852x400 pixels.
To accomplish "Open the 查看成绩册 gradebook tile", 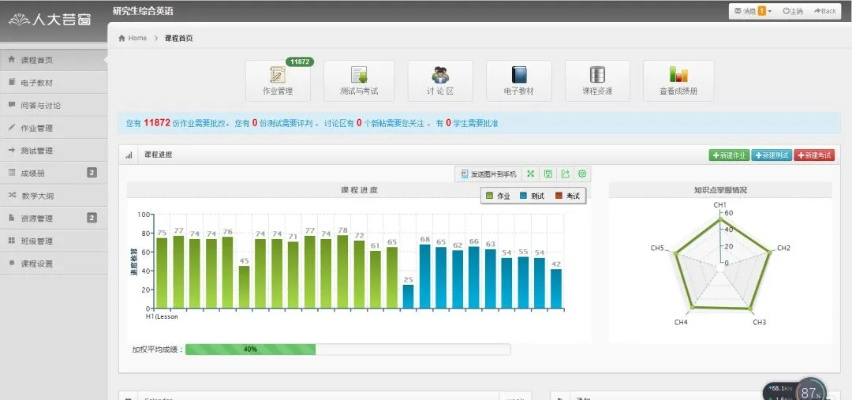I will pos(679,80).
